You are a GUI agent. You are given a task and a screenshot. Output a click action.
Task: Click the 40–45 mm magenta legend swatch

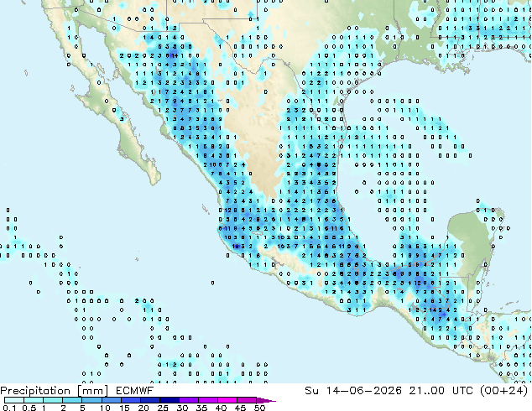click(227, 400)
